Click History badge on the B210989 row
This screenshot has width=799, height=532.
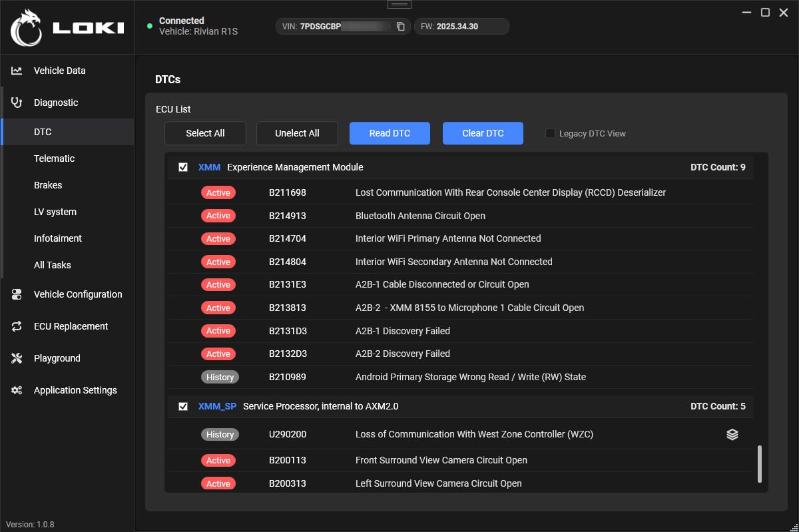pos(220,377)
